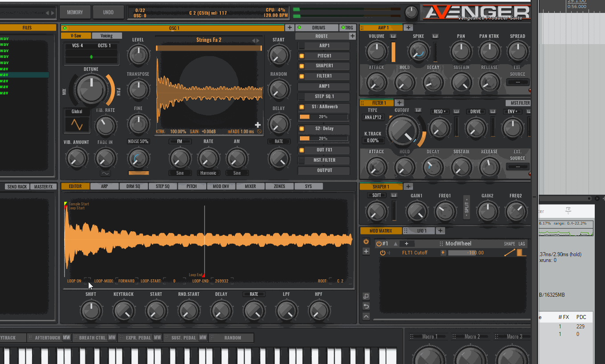605x364 pixels.
Task: Click the MEMORY button
Action: 75,12
